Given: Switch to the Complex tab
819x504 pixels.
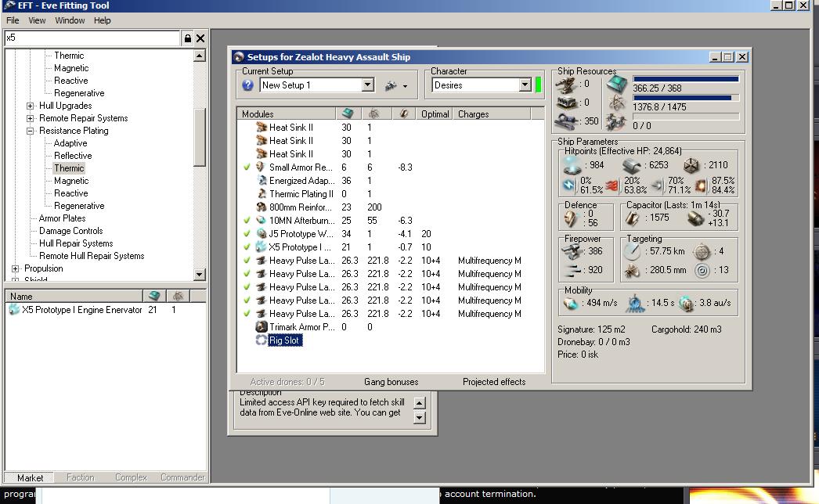Looking at the screenshot, I should [x=131, y=477].
